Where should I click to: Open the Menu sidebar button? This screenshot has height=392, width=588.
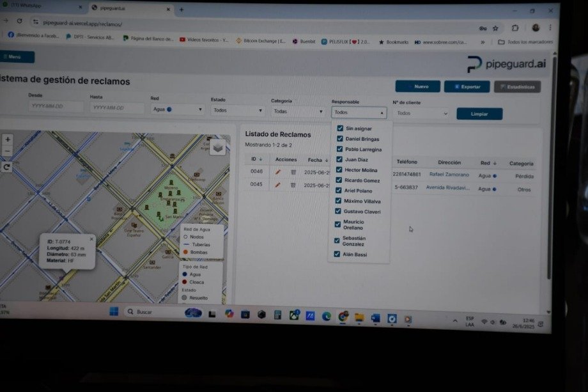point(17,57)
